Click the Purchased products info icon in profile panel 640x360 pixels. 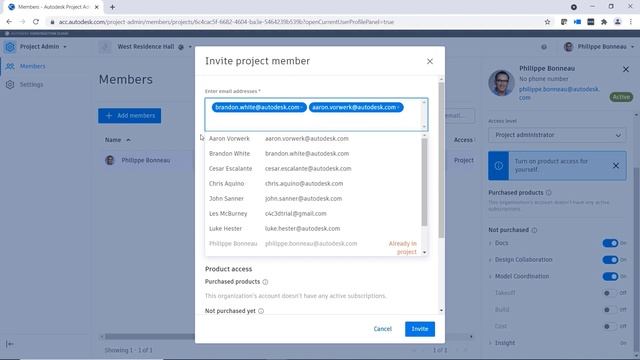pos(549,193)
